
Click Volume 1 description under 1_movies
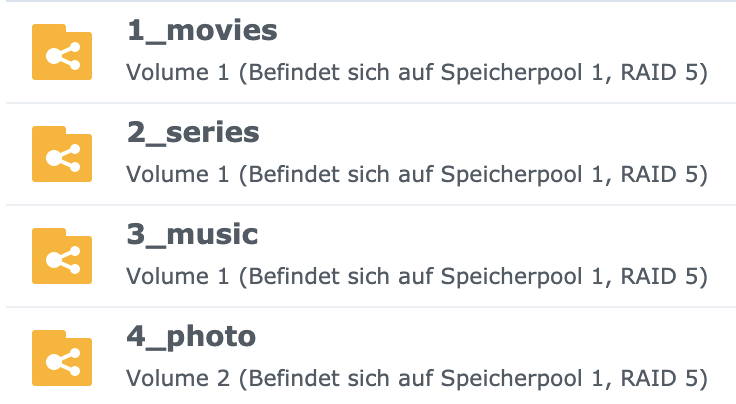[417, 73]
